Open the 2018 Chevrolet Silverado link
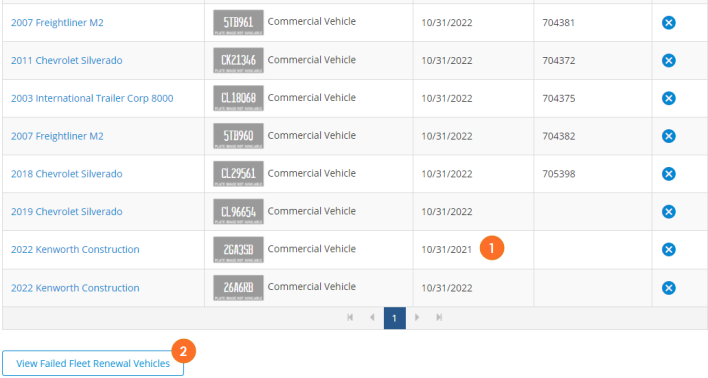The image size is (708, 378). [x=67, y=174]
